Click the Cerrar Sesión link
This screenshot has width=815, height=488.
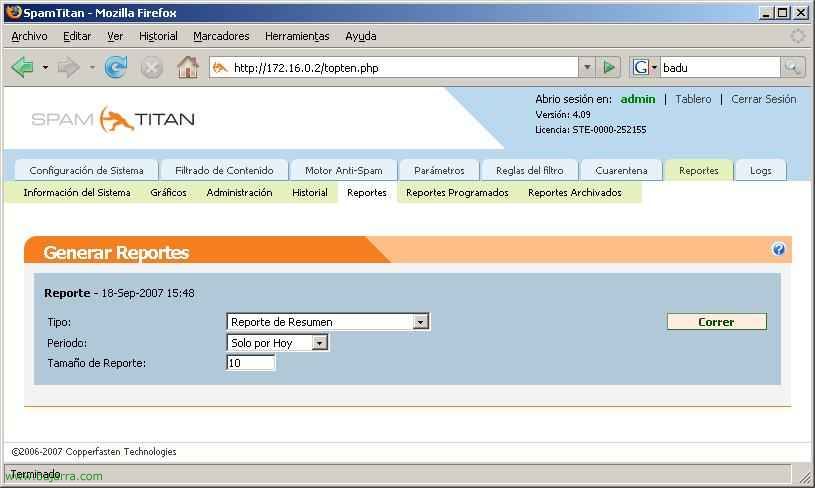[764, 99]
